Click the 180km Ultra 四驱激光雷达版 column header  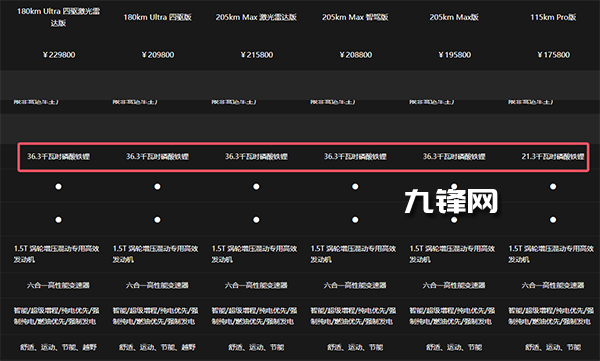coord(58,17)
